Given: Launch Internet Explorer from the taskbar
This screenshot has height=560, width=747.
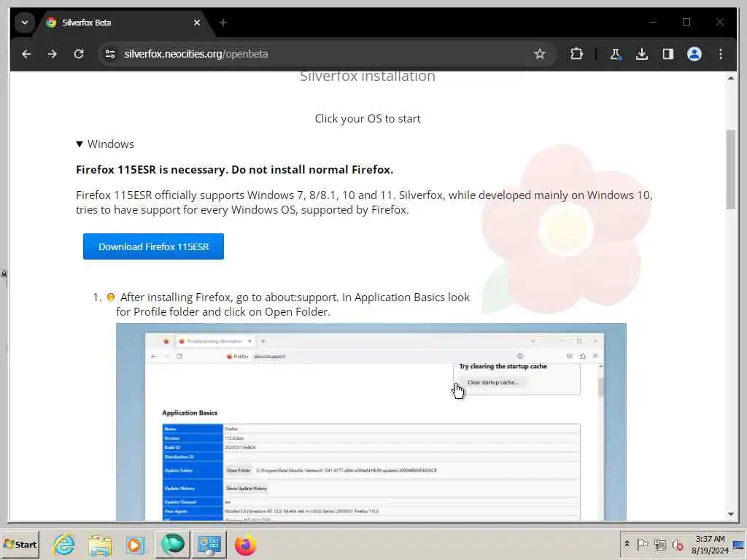Looking at the screenshot, I should click(x=63, y=544).
